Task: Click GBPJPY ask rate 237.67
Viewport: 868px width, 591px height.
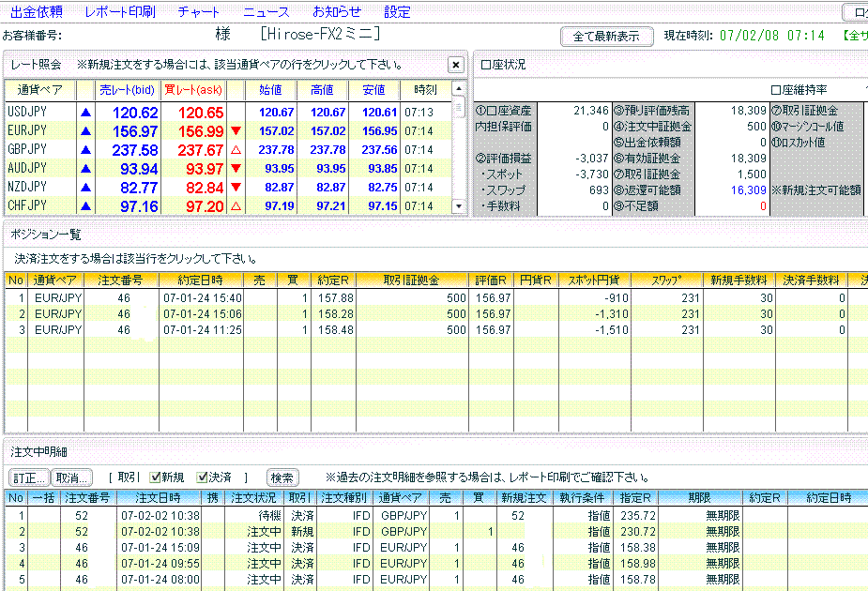Action: coord(201,150)
